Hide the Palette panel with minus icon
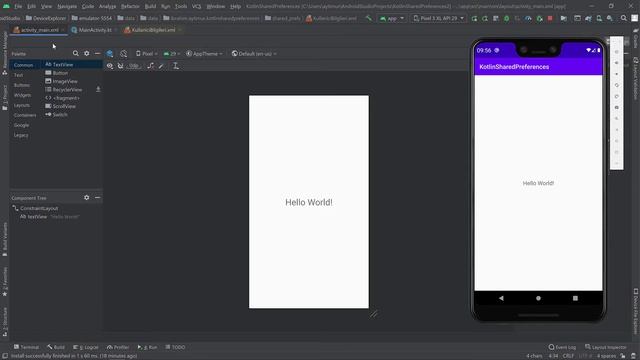This screenshot has width=640, height=360. pyautogui.click(x=97, y=53)
